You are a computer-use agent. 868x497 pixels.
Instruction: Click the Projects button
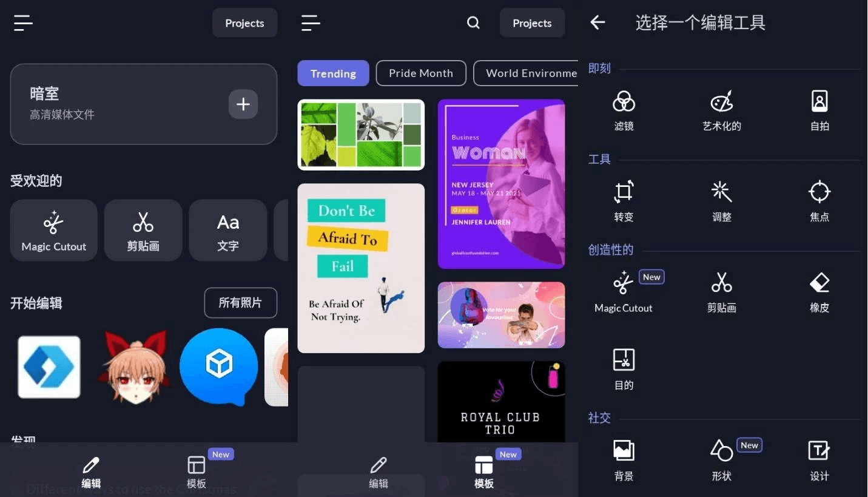click(x=244, y=22)
